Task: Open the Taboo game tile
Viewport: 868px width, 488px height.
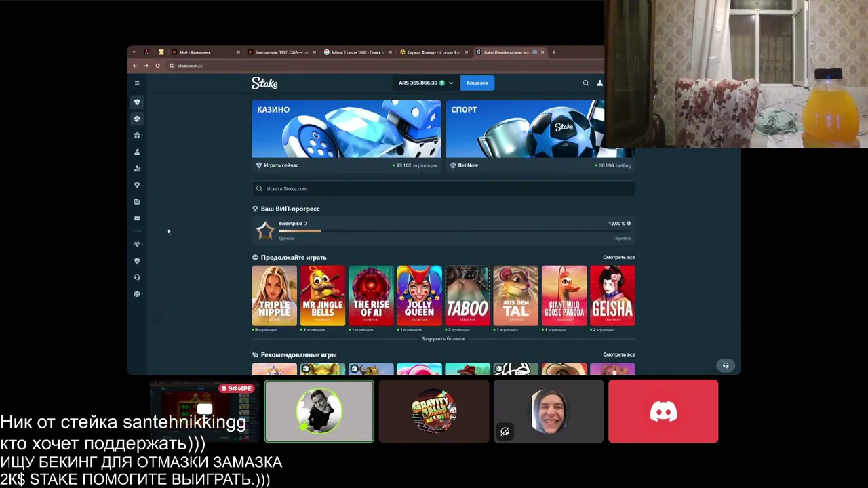Action: tap(468, 296)
